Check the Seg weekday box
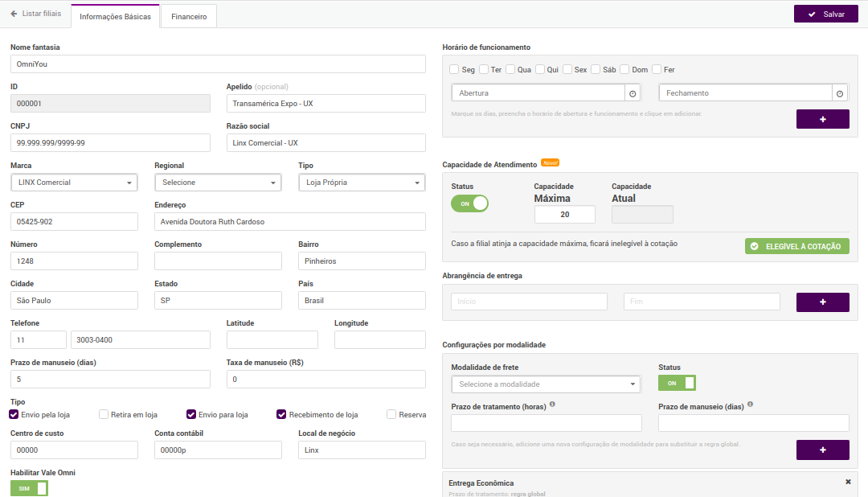The height and width of the screenshot is (497, 868). pos(454,69)
